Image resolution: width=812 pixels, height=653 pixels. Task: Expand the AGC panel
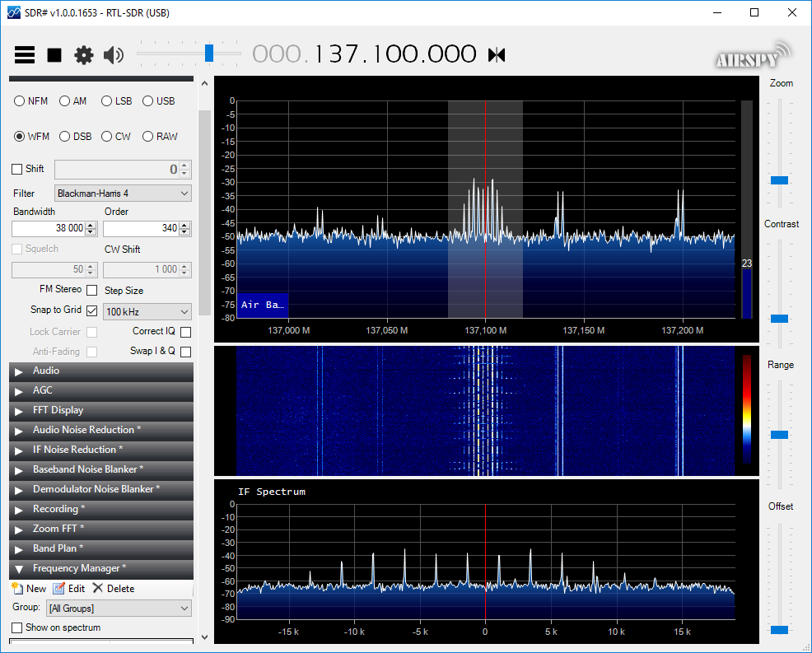point(101,390)
